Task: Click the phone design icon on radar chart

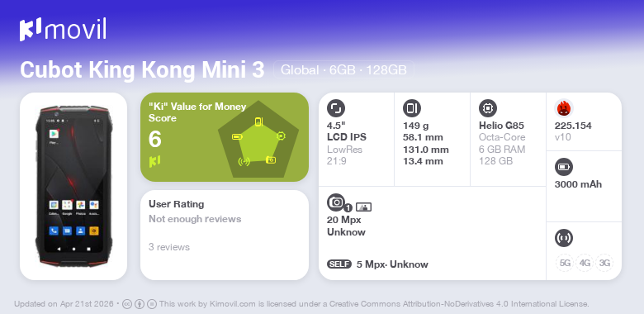Action: click(x=258, y=121)
